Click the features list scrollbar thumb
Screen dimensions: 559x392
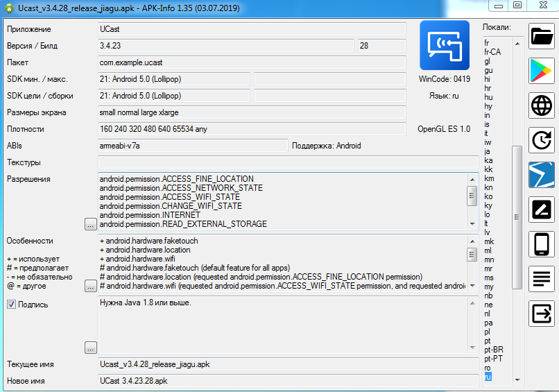472,255
